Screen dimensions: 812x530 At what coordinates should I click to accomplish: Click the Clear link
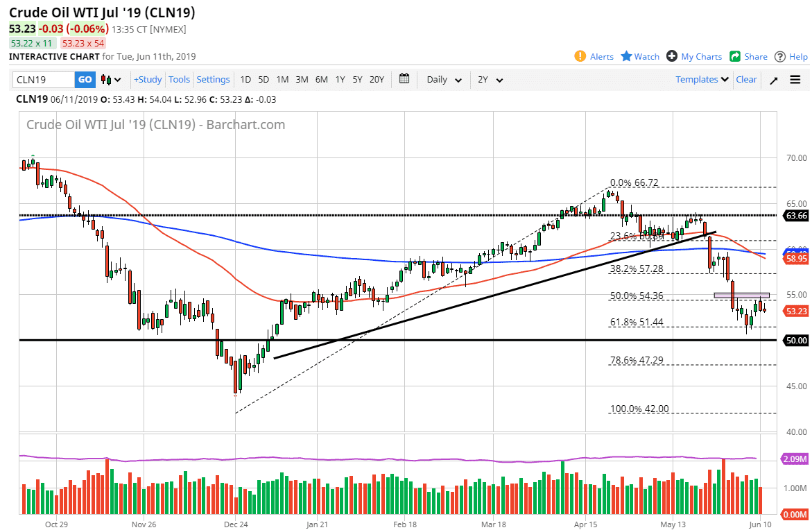746,80
